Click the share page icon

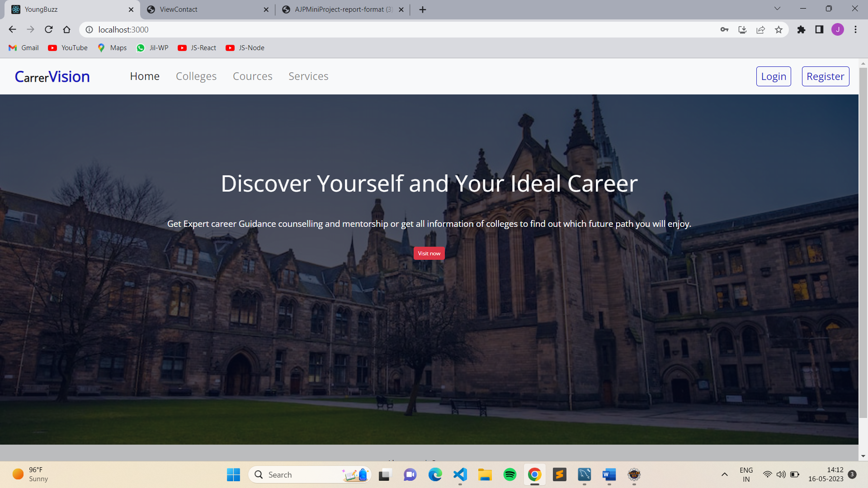tap(760, 29)
